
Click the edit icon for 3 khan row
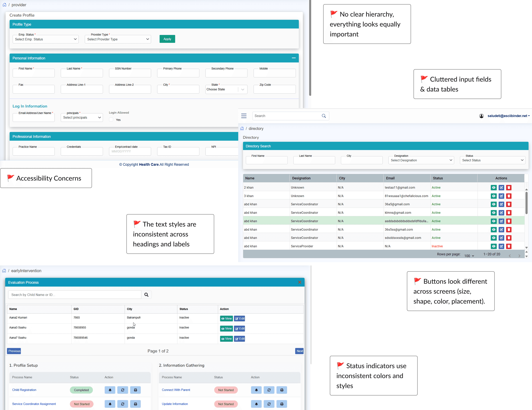pyautogui.click(x=501, y=196)
